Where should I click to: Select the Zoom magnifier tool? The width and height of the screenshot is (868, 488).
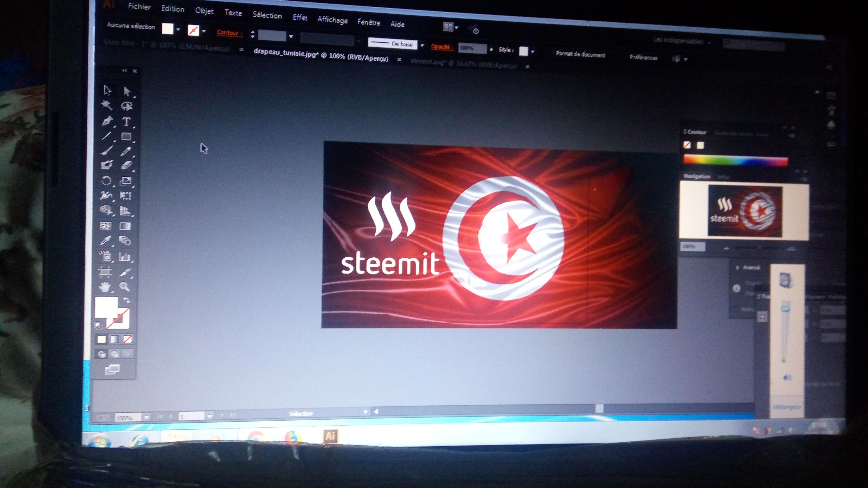(124, 286)
